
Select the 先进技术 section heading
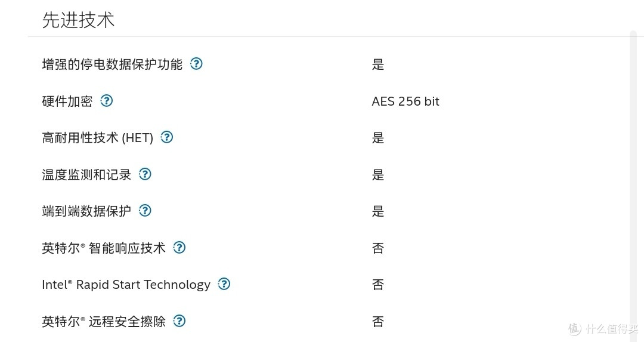point(78,20)
